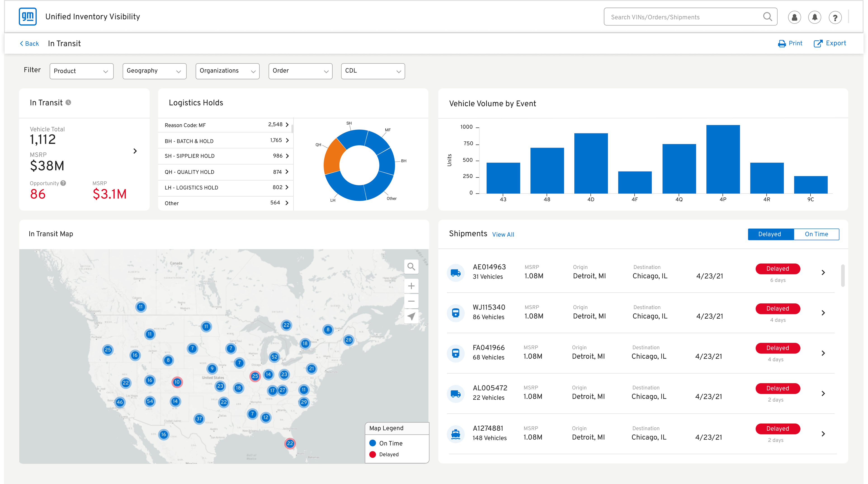Open the user profile icon
This screenshot has height=484, width=868.
794,17
